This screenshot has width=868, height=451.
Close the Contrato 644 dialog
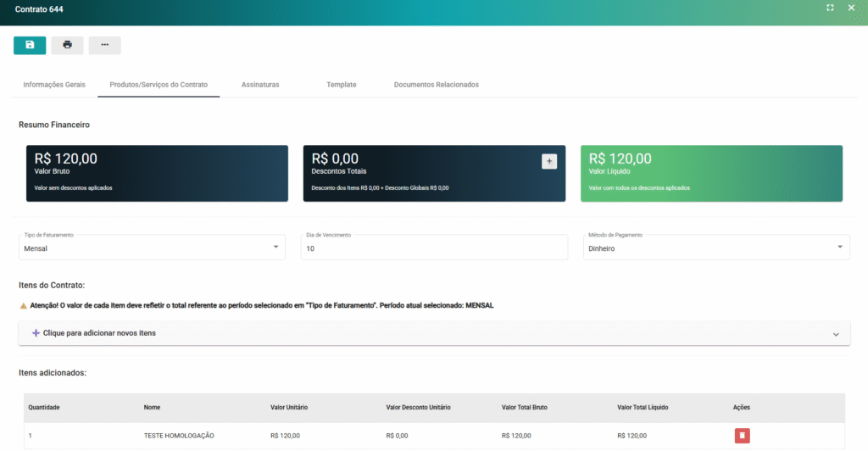pyautogui.click(x=851, y=8)
